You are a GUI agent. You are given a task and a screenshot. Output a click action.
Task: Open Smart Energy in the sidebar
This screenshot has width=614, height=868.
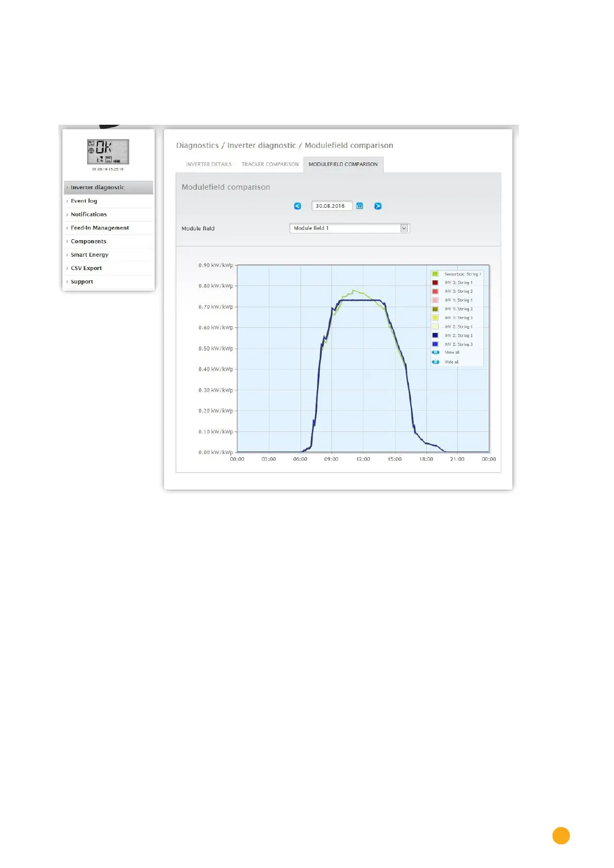point(108,255)
